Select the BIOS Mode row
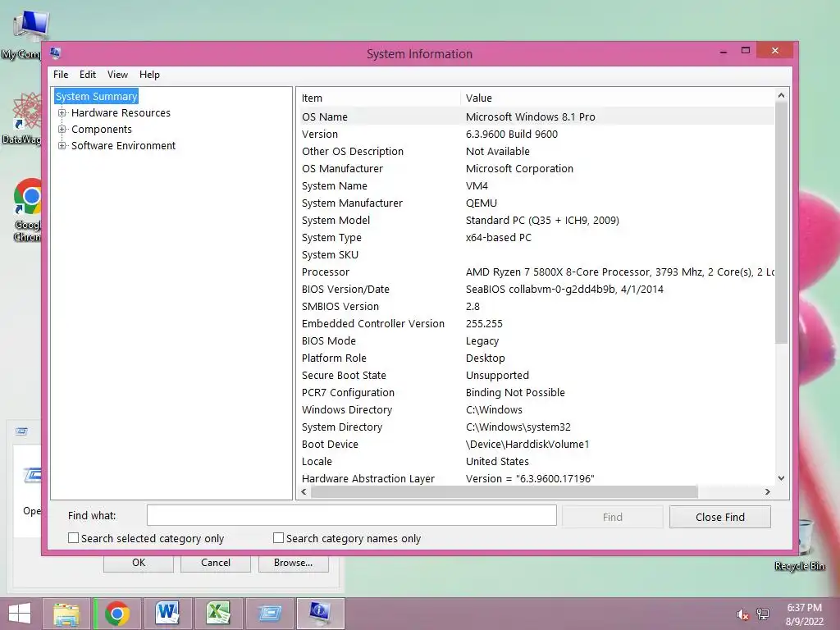Viewport: 840px width, 630px height. coord(536,340)
